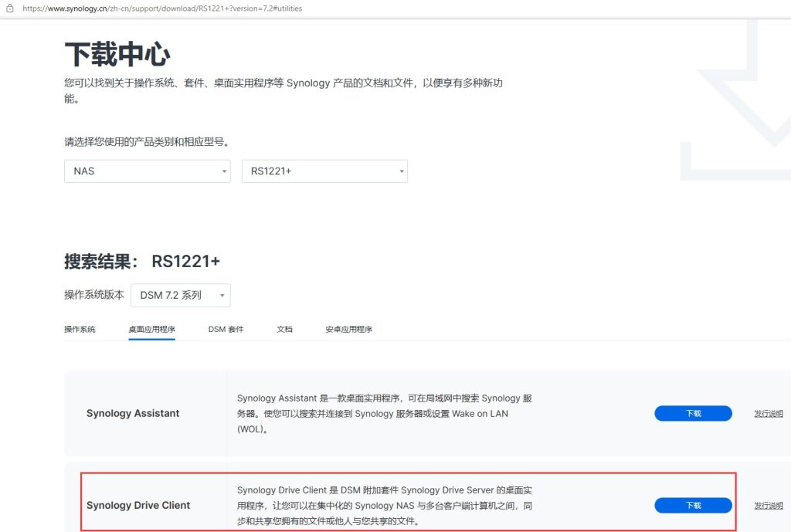
Task: Click the Synology Drive Client title text
Action: point(138,505)
